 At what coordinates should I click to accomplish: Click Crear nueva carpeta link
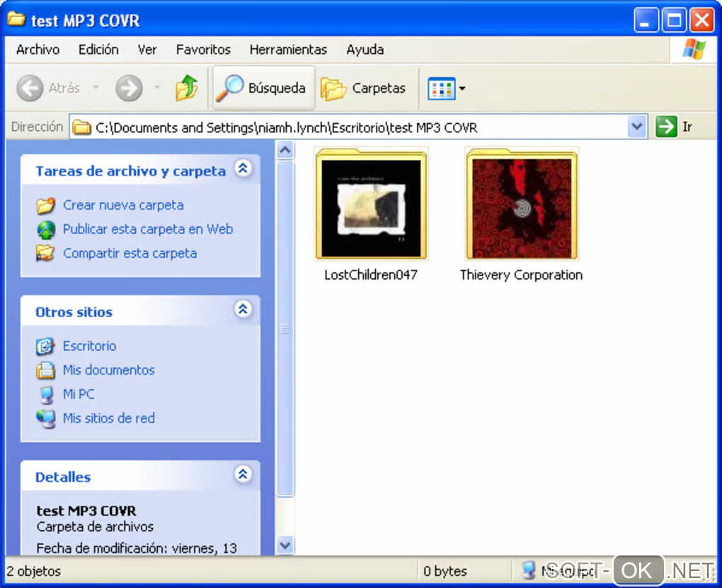click(123, 205)
